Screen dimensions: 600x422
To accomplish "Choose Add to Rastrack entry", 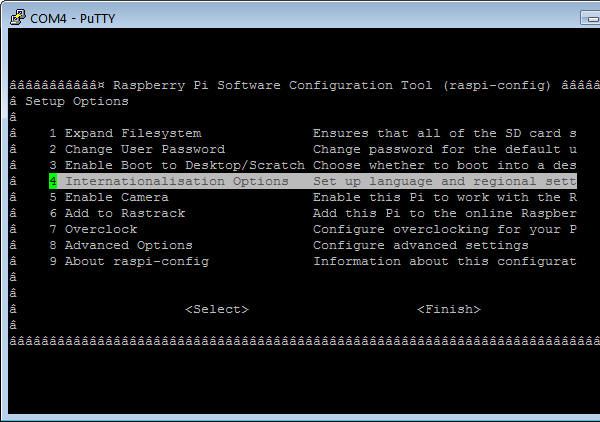I will pos(125,213).
